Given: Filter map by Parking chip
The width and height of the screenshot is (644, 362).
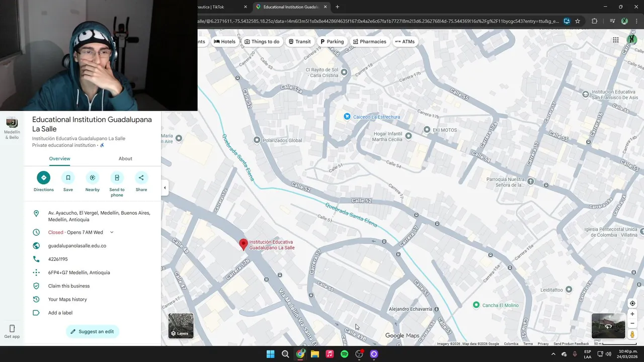Looking at the screenshot, I should tap(332, 42).
